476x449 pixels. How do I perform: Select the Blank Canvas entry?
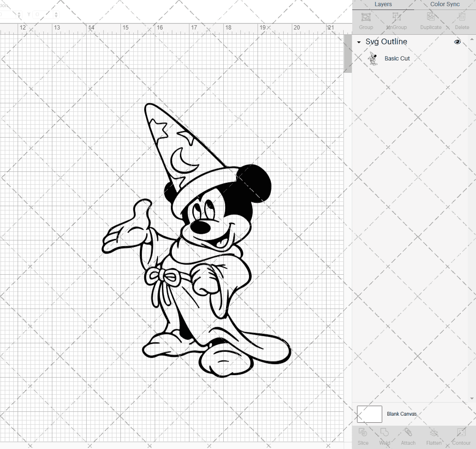[x=401, y=414]
